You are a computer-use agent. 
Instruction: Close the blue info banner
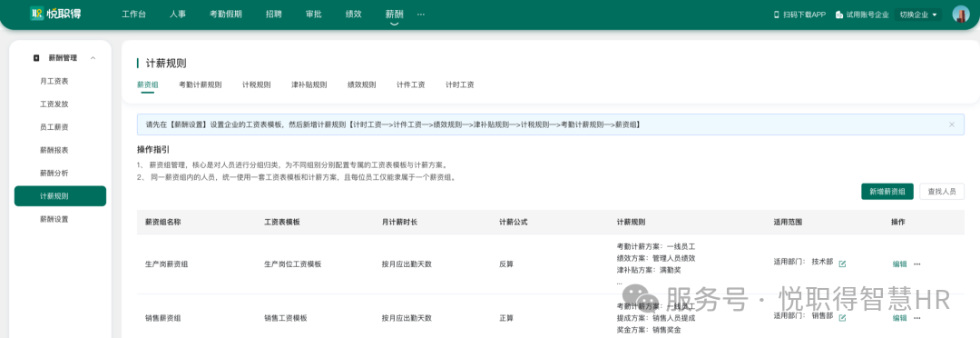click(952, 124)
